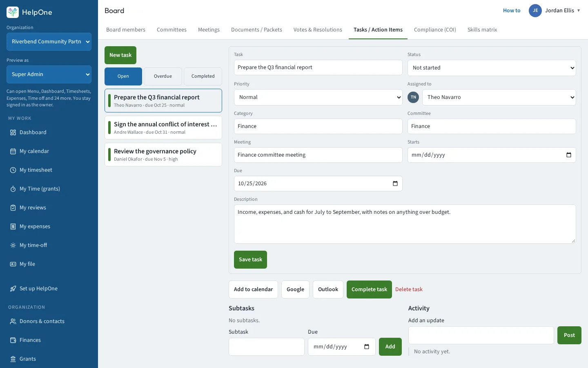Open the Preview as Super Admin dropdown
The height and width of the screenshot is (368, 588).
point(49,74)
